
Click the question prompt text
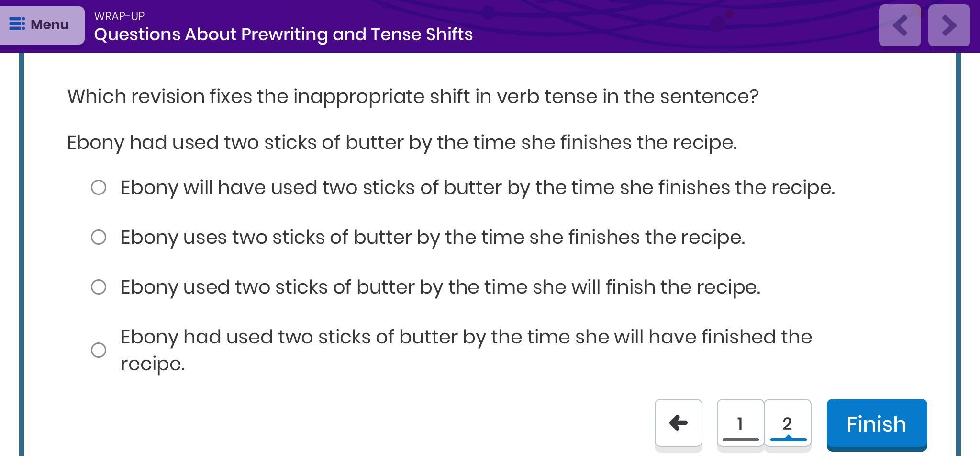(x=412, y=96)
